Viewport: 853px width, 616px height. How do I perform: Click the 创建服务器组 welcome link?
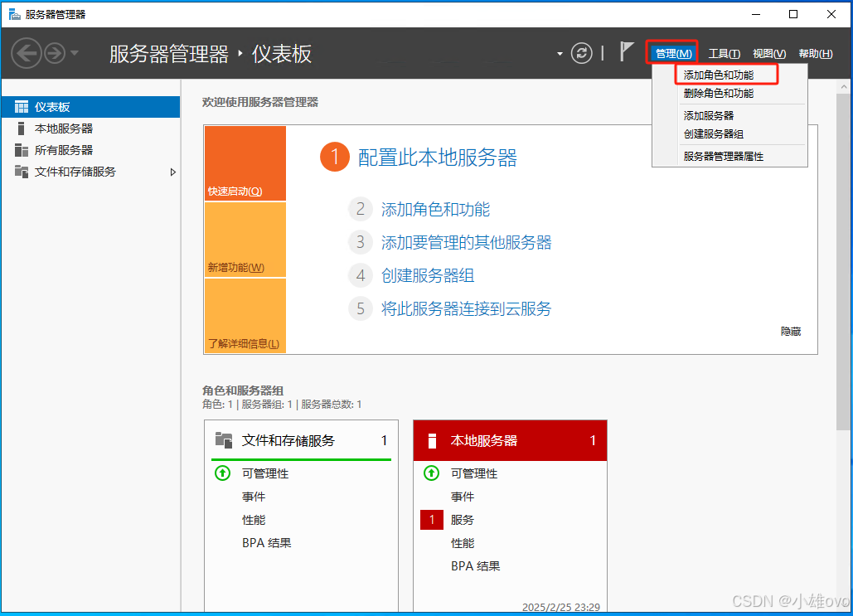(428, 275)
